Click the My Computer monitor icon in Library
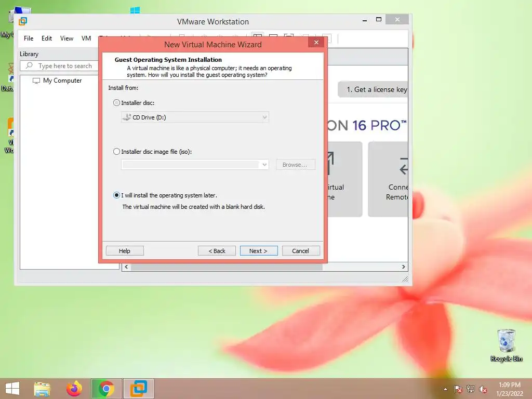Image resolution: width=532 pixels, height=399 pixels. pyautogui.click(x=36, y=81)
